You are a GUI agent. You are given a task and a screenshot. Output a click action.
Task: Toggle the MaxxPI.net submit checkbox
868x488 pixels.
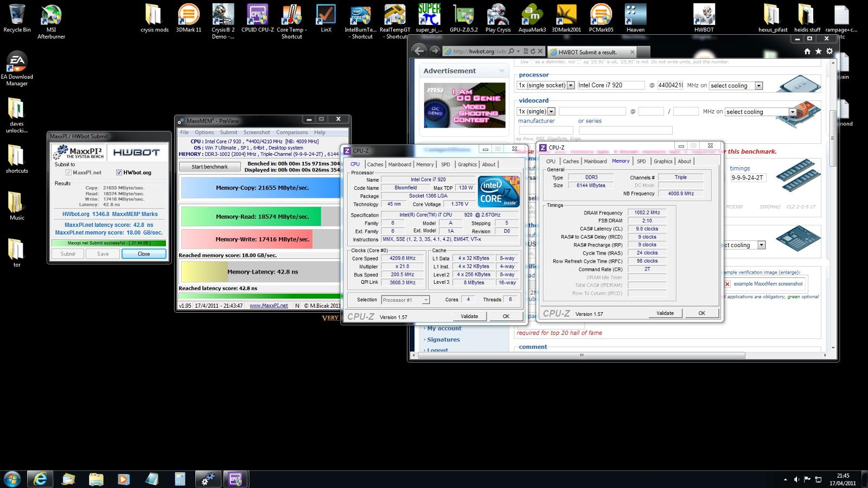(68, 173)
